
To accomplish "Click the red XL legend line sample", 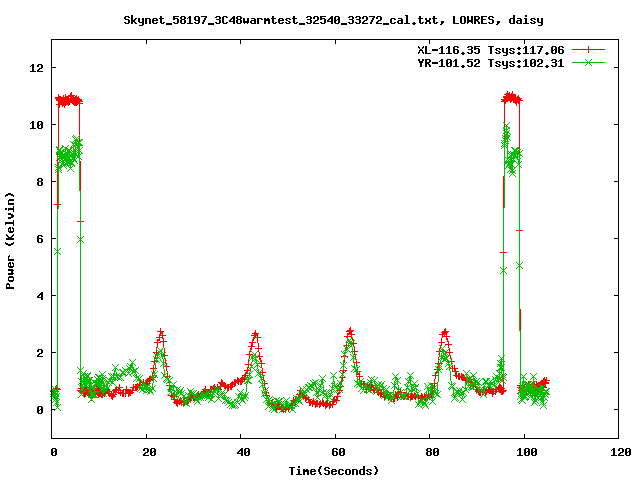I will tap(588, 50).
